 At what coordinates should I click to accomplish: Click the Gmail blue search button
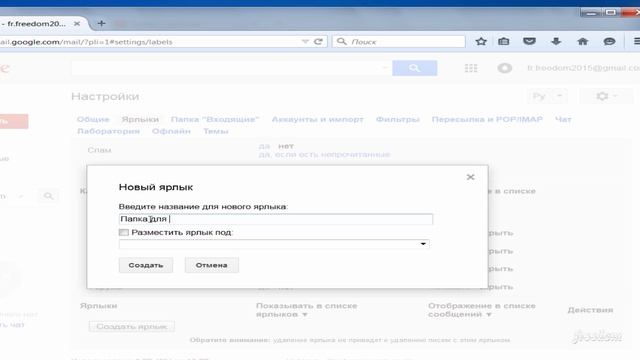tap(415, 68)
